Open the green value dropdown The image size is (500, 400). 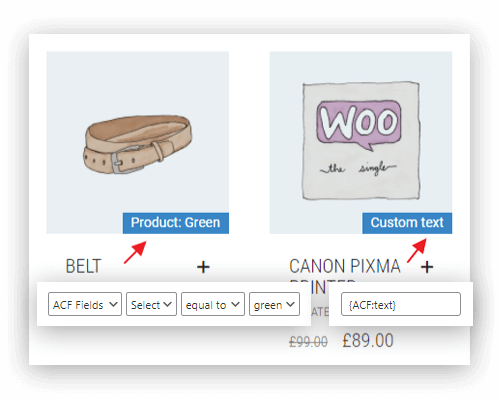tap(274, 304)
